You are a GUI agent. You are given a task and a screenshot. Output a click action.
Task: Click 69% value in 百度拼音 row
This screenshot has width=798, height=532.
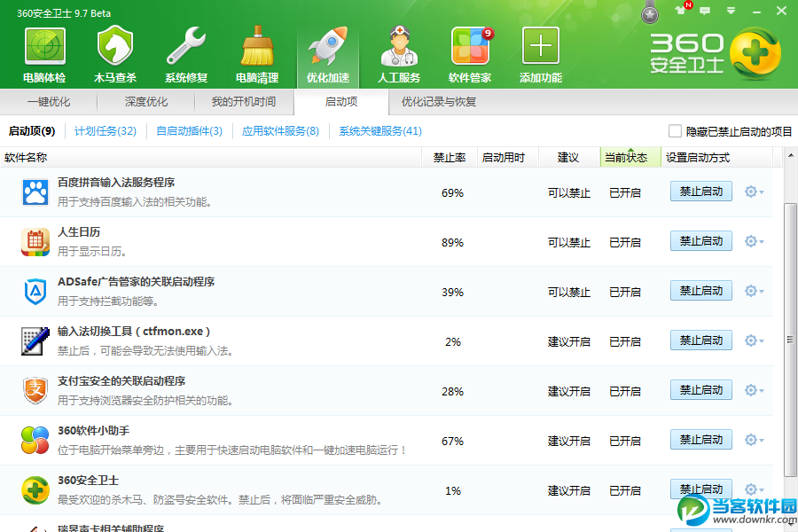452,193
